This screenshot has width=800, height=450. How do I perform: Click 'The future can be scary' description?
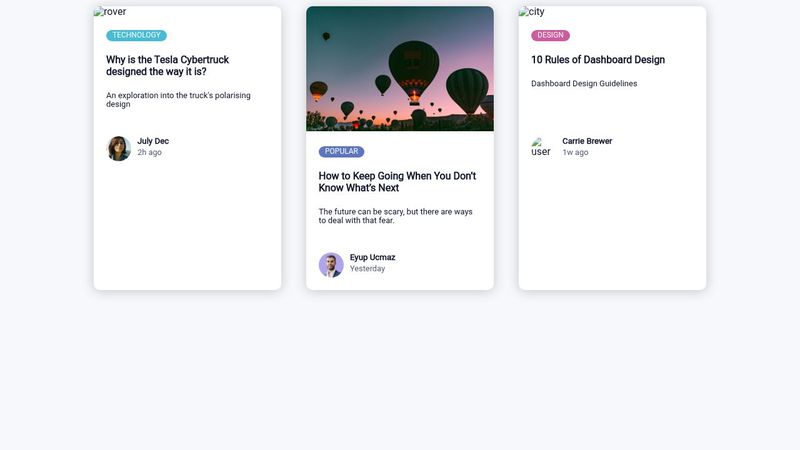(x=395, y=216)
